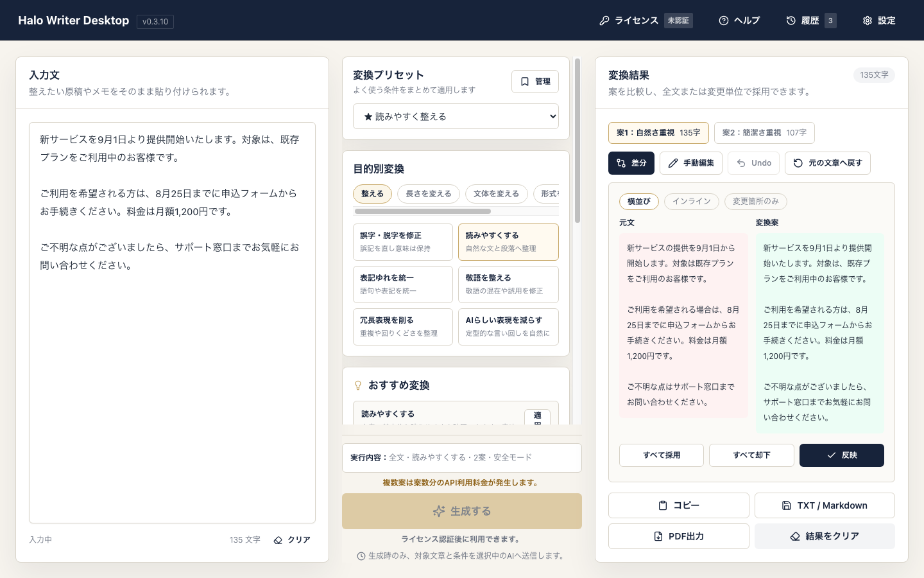Click into the 入力文 text area

pyautogui.click(x=172, y=322)
